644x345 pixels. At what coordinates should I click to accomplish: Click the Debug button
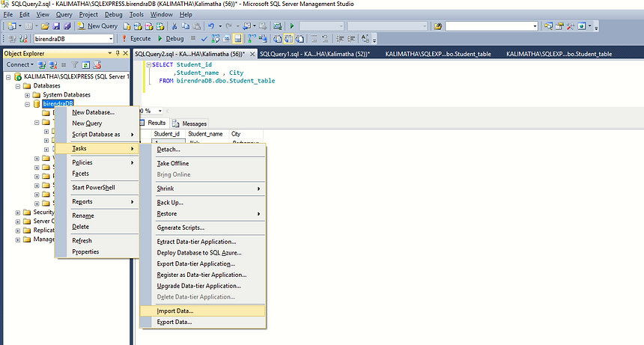171,39
